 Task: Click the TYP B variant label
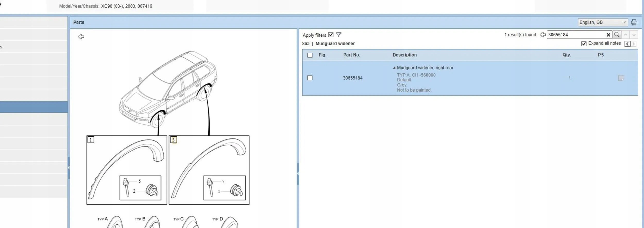click(140, 219)
